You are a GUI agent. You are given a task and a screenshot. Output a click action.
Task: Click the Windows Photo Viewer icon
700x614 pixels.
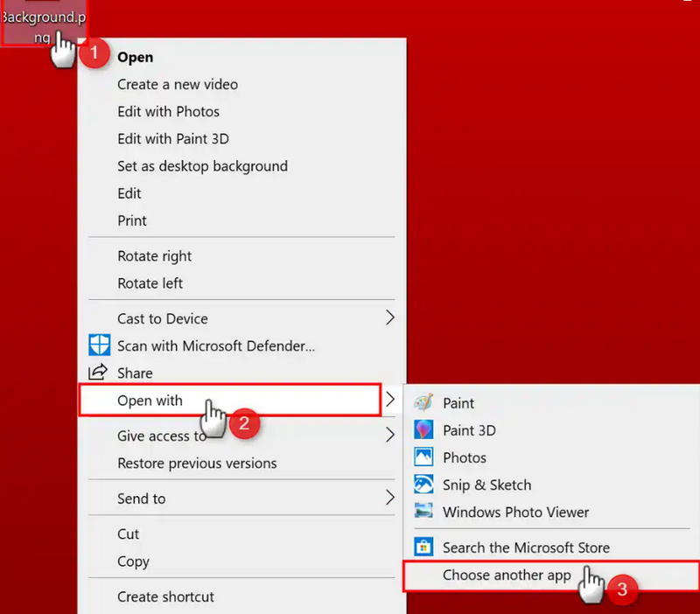point(423,511)
